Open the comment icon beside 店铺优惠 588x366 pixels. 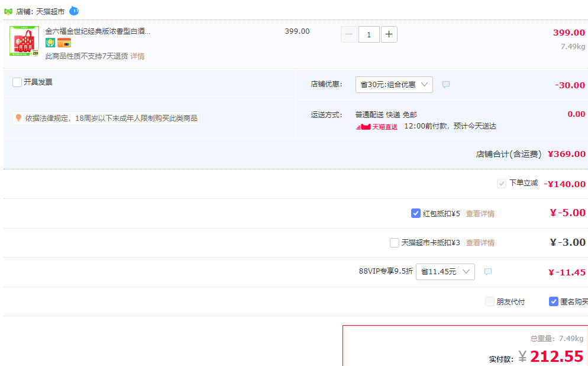tap(446, 85)
